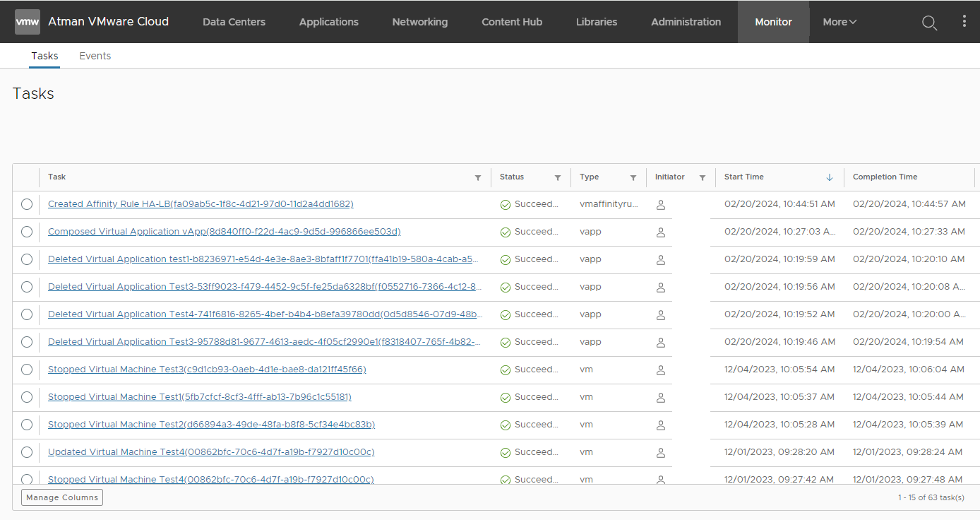Screen dimensions: 980x520
Task: Click the Type column filter icon
Action: click(633, 177)
